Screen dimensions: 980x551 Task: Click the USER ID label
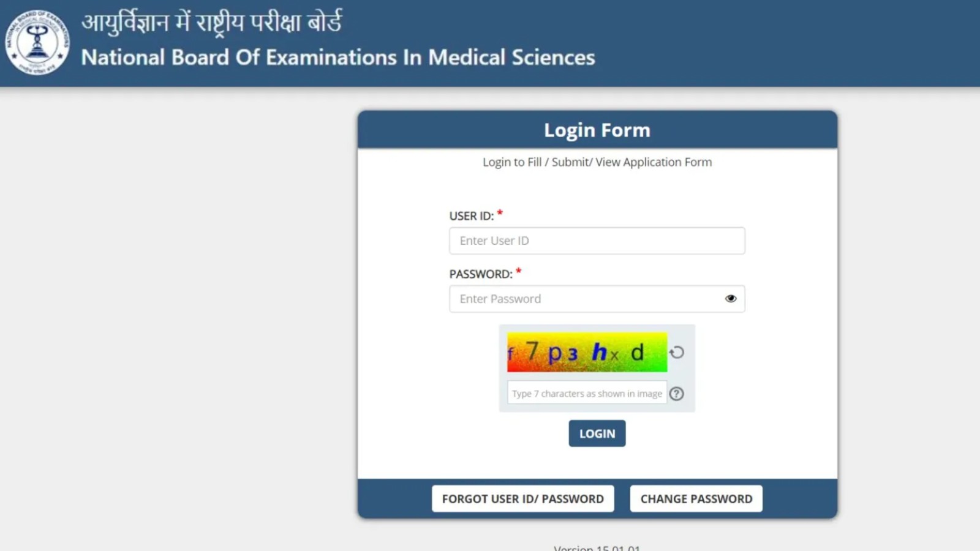click(471, 216)
